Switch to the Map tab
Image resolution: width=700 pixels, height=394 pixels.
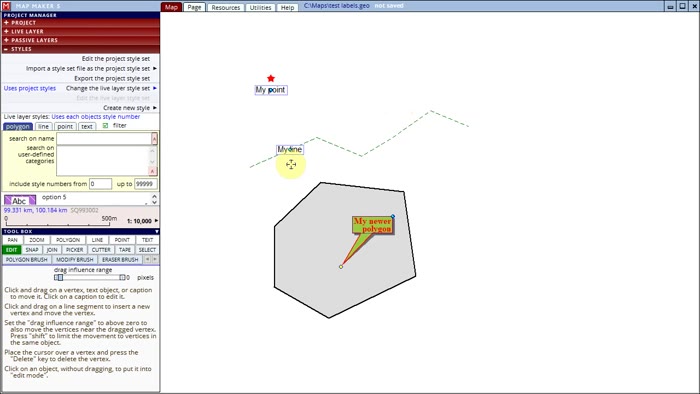pyautogui.click(x=171, y=7)
